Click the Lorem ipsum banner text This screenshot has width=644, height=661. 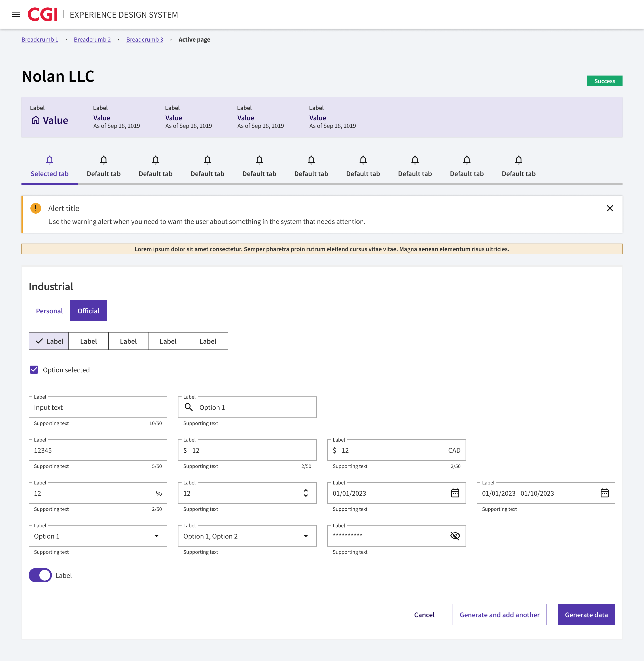(322, 249)
